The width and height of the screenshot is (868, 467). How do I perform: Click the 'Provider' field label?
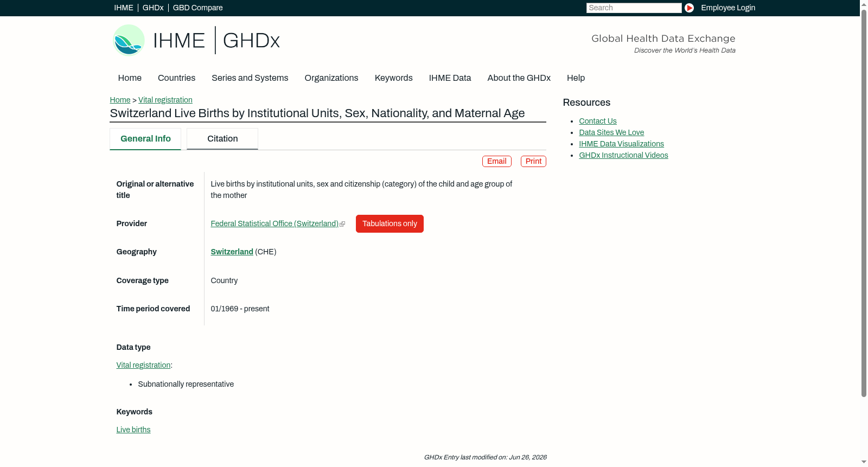[132, 224]
